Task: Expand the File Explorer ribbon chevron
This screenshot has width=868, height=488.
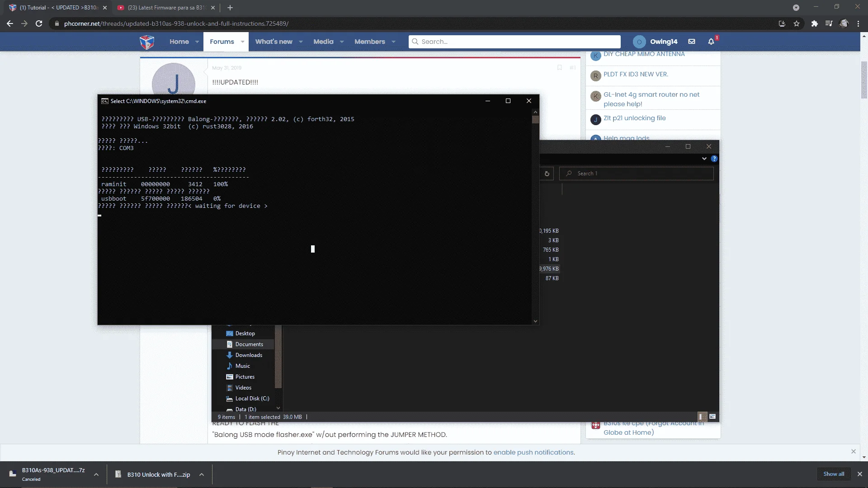Action: pyautogui.click(x=704, y=159)
